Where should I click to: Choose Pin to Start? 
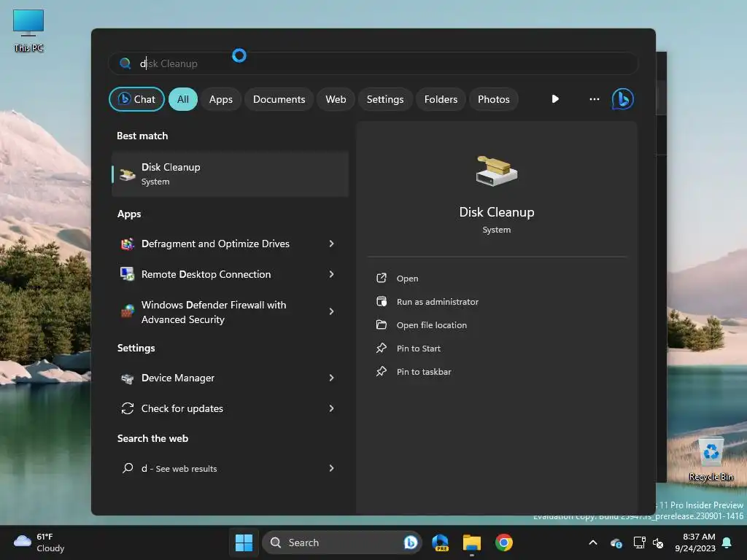coord(418,349)
